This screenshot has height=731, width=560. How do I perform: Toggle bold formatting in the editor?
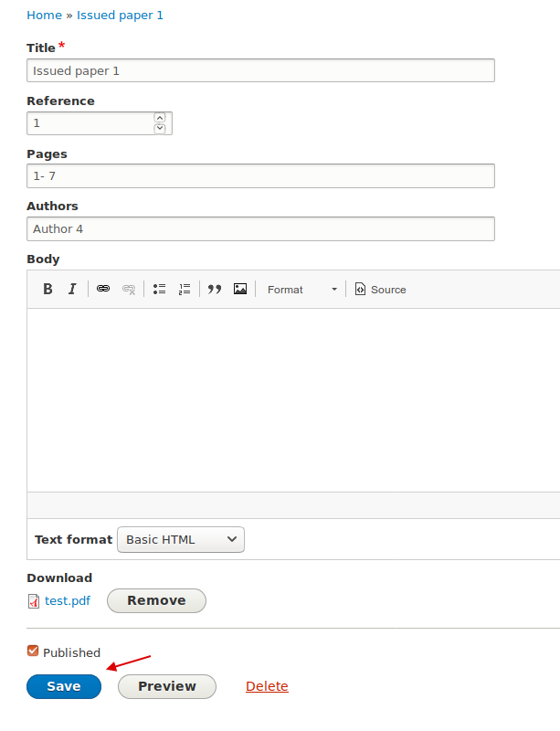[x=48, y=289]
